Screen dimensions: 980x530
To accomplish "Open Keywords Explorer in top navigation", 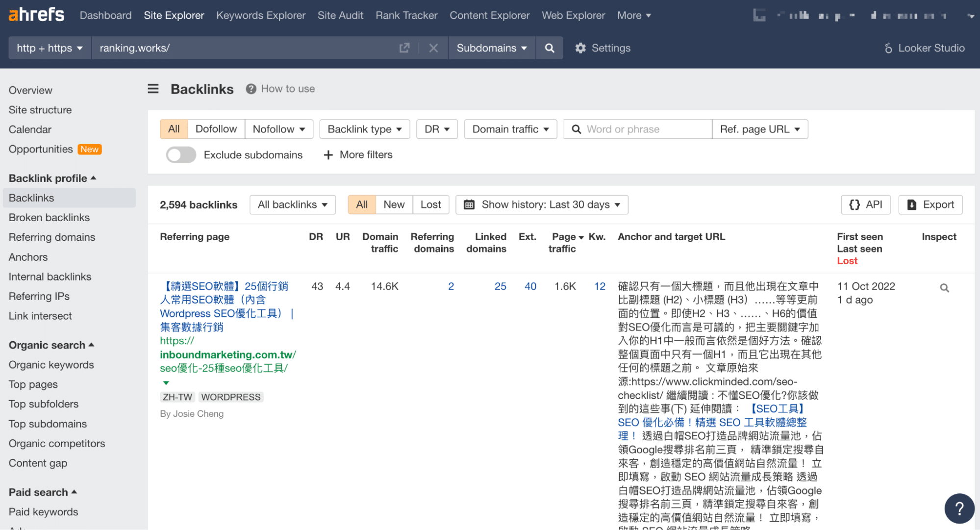I will (261, 15).
